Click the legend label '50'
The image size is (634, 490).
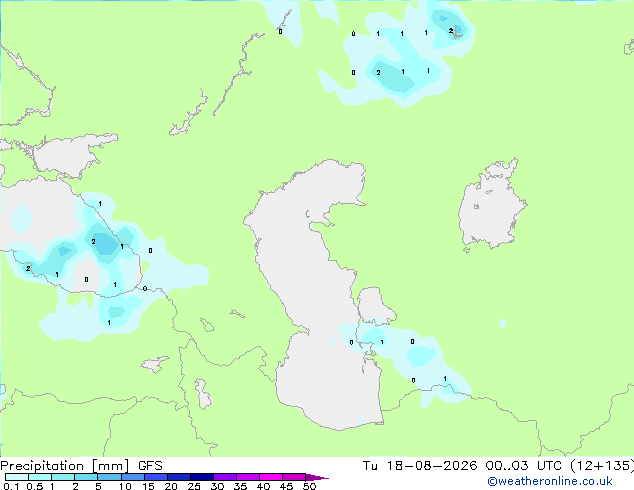click(x=309, y=486)
